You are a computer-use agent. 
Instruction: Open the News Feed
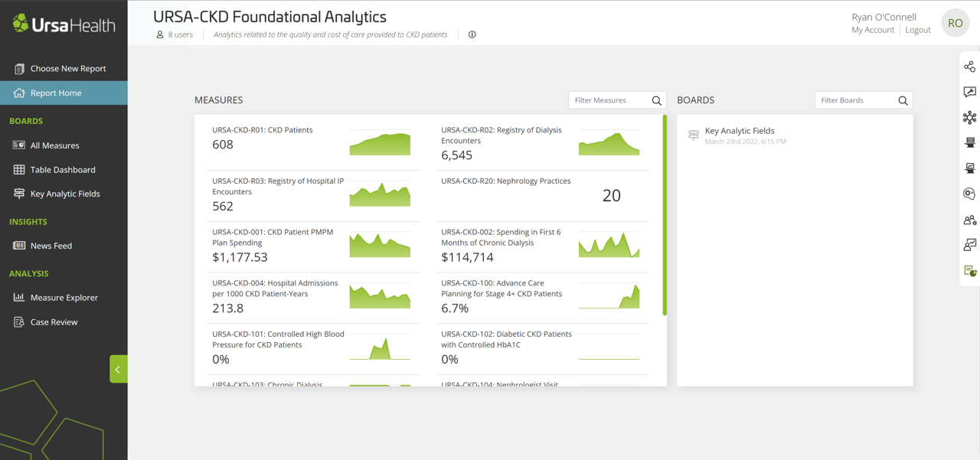click(x=64, y=246)
